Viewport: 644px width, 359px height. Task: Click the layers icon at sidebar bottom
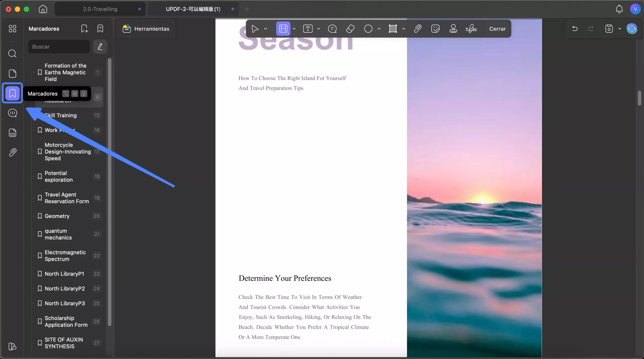(x=12, y=346)
